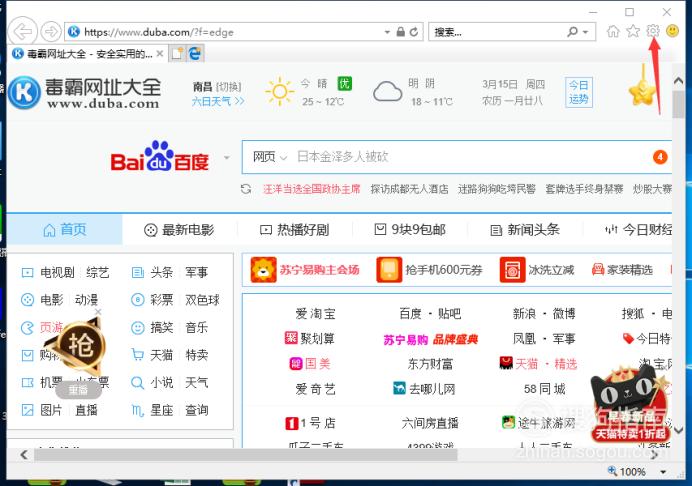
Task: Click the horizontal scrollbar left arrow
Action: 24,454
